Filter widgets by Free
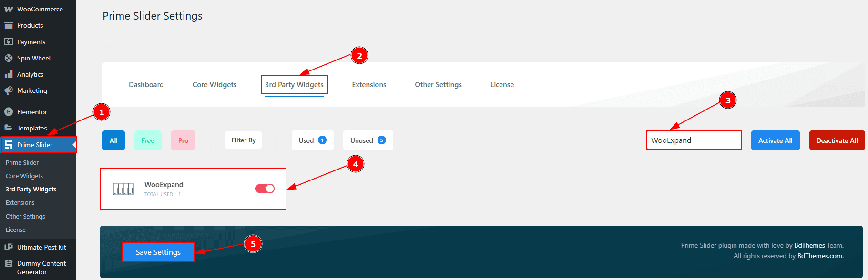The image size is (868, 280). coord(148,140)
